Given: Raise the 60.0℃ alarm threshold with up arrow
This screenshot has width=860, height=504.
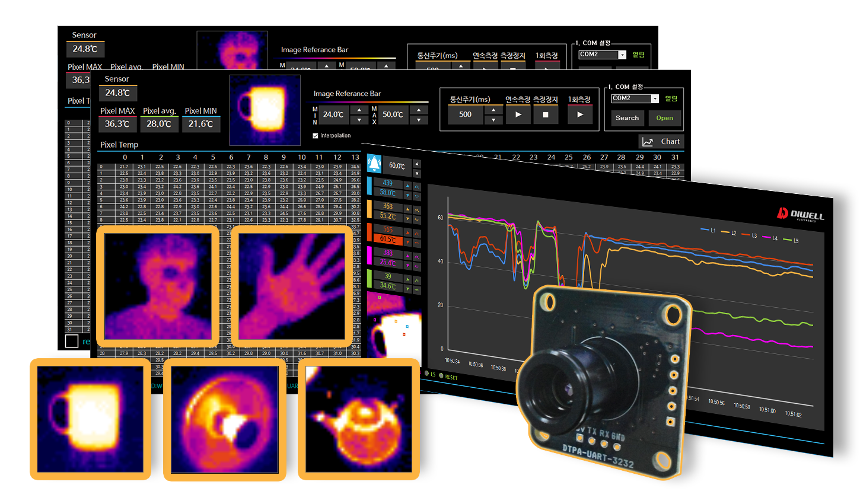Looking at the screenshot, I should tap(417, 164).
